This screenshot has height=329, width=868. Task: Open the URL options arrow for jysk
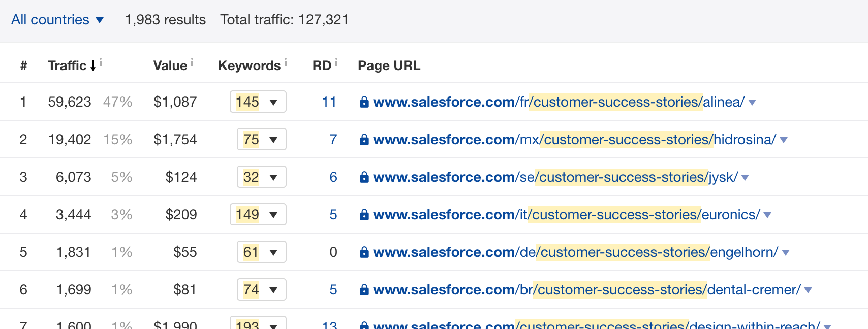745,178
